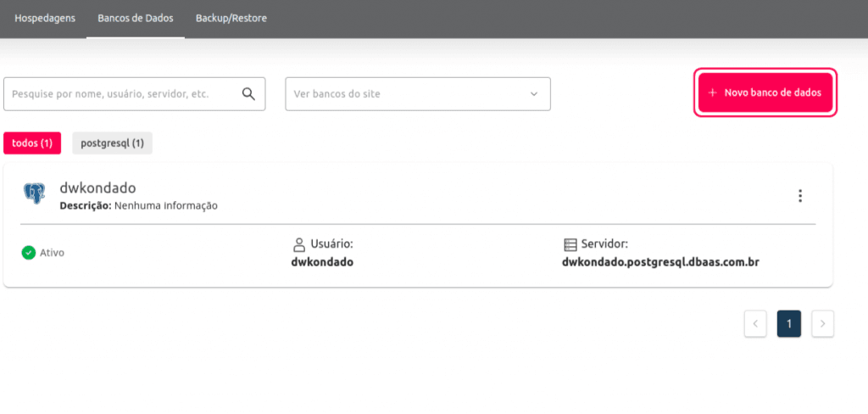This screenshot has height=414, width=868.
Task: Click the user icon beside Usuário
Action: (x=298, y=244)
